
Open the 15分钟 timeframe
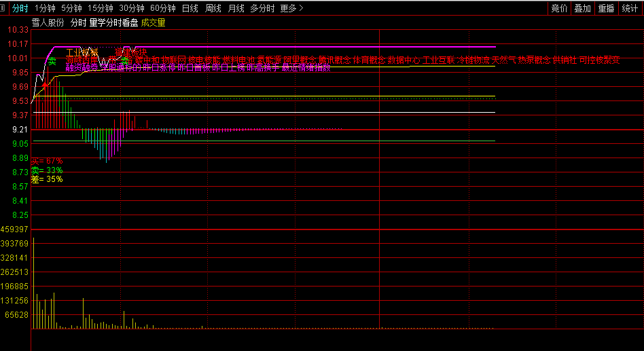pyautogui.click(x=101, y=8)
